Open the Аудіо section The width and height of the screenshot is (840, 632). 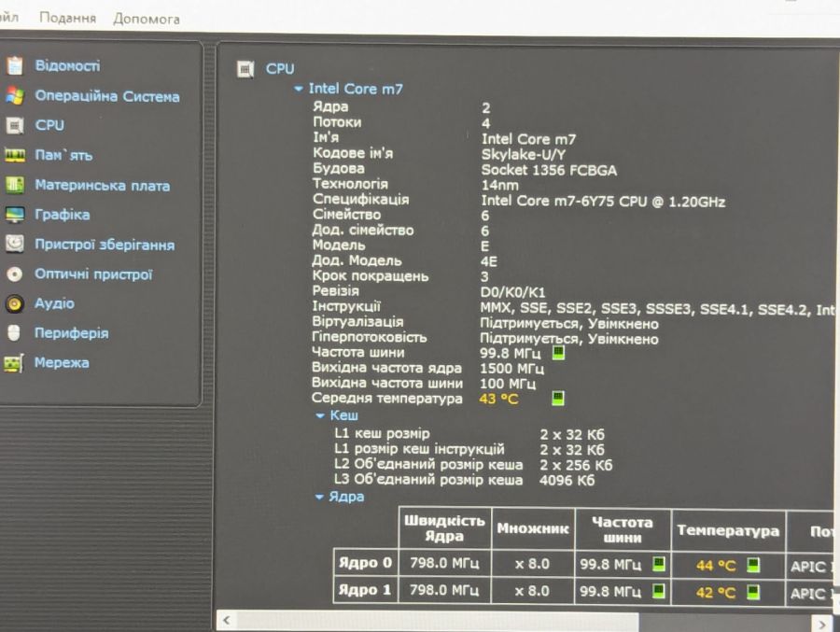(54, 303)
